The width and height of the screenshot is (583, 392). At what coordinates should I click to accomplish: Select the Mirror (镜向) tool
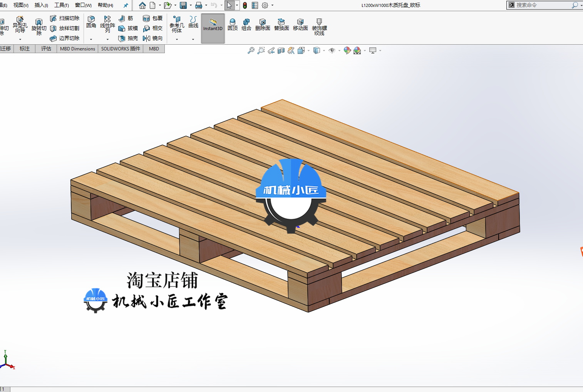coord(152,38)
